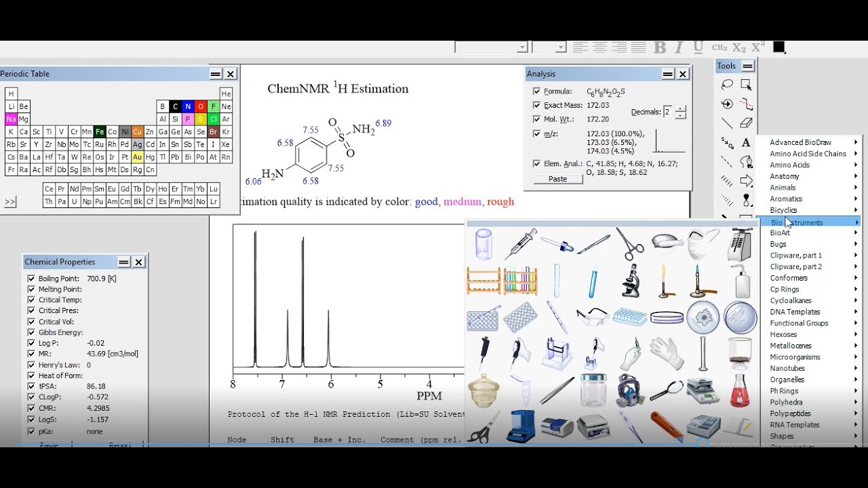Increase Decimals value with up arrow

coord(681,108)
